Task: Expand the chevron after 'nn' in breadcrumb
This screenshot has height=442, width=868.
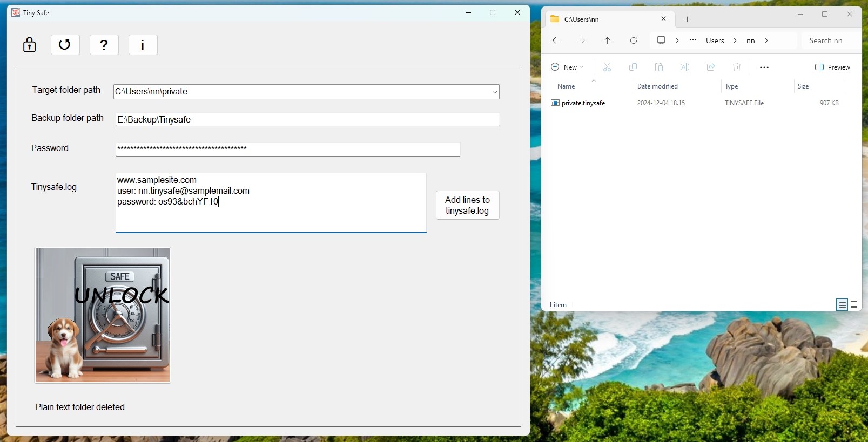Action: point(766,40)
